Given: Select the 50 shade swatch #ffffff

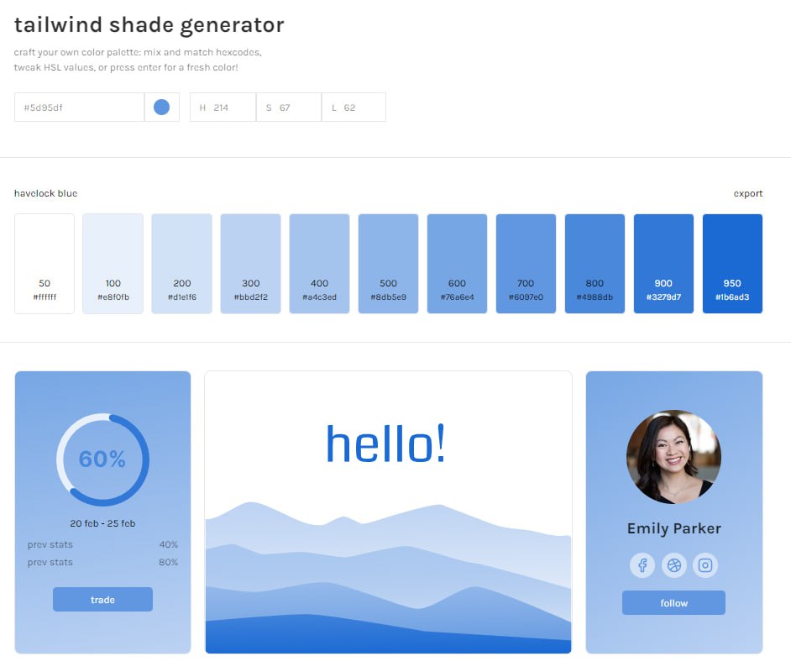Looking at the screenshot, I should click(45, 264).
